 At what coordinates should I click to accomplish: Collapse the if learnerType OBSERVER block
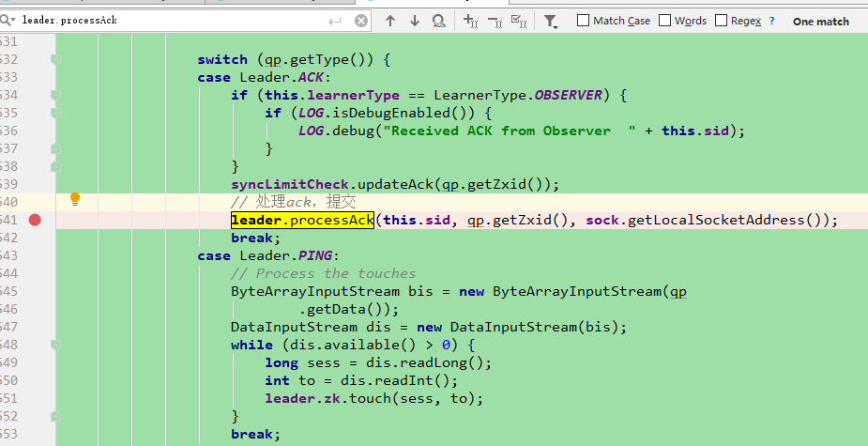(x=55, y=95)
